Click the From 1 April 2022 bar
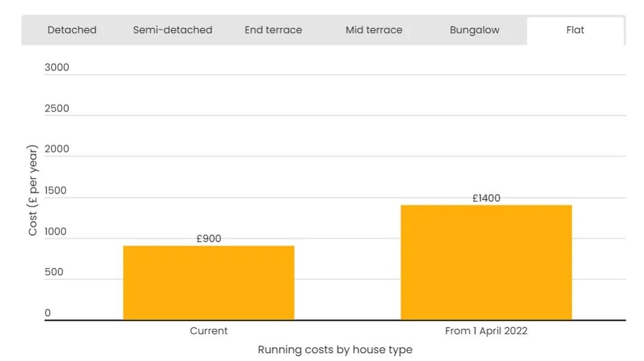Image resolution: width=644 pixels, height=361 pixels. click(487, 262)
